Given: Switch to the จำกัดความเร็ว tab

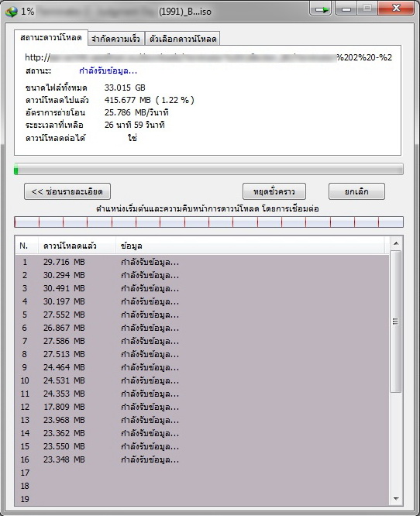Looking at the screenshot, I should 115,39.
